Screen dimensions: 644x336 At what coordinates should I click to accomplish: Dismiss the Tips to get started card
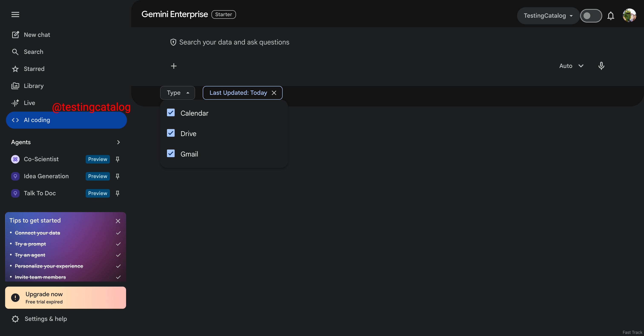[x=118, y=221]
